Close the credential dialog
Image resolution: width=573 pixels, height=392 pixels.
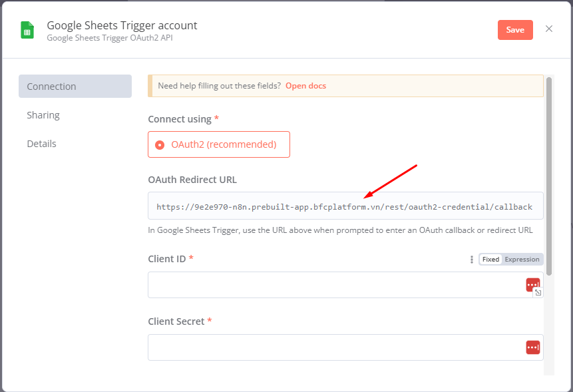[x=548, y=29]
